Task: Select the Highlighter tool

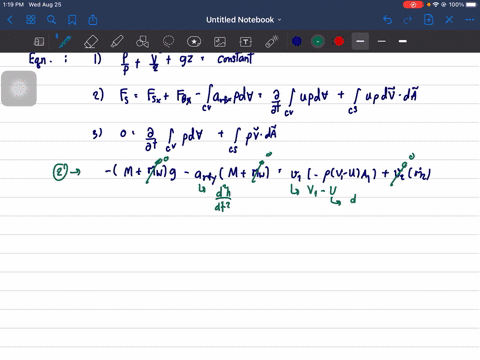Action: coord(117,42)
